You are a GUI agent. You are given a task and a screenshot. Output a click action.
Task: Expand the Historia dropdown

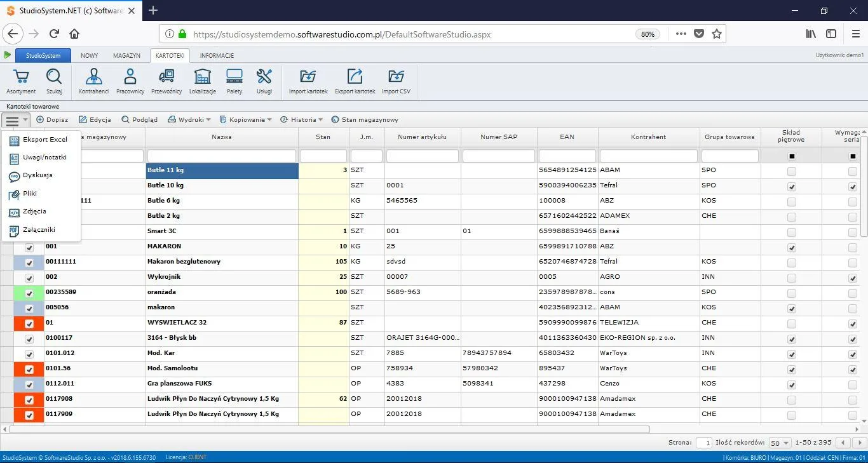click(301, 119)
